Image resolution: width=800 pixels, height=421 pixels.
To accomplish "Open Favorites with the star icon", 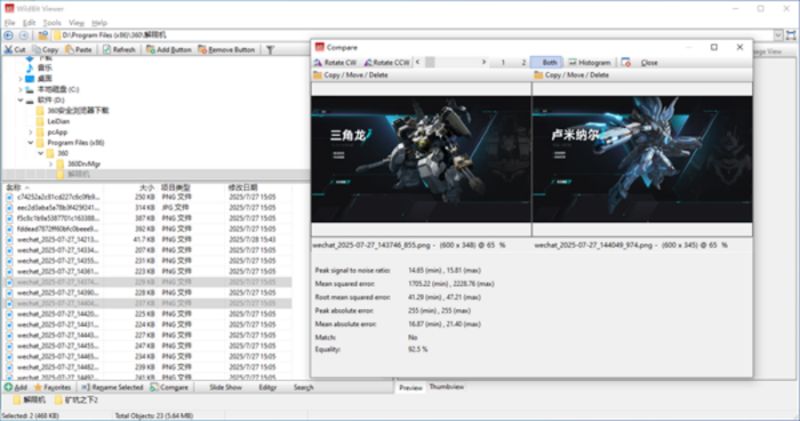I will pos(52,387).
